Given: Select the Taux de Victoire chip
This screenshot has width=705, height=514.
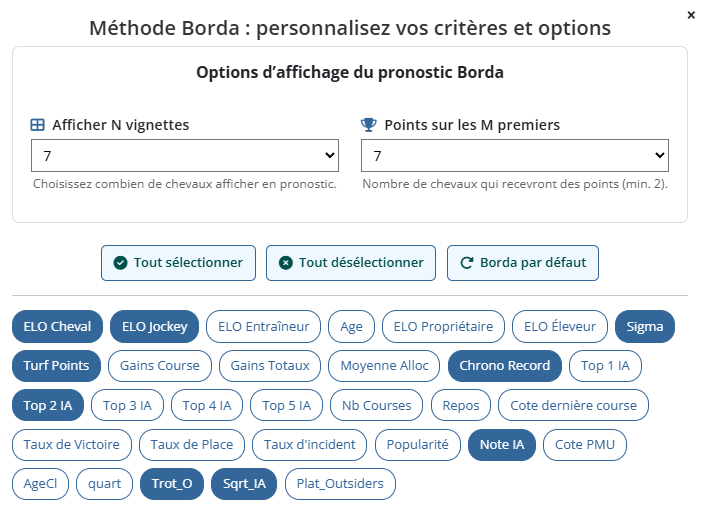Looking at the screenshot, I should tap(70, 445).
